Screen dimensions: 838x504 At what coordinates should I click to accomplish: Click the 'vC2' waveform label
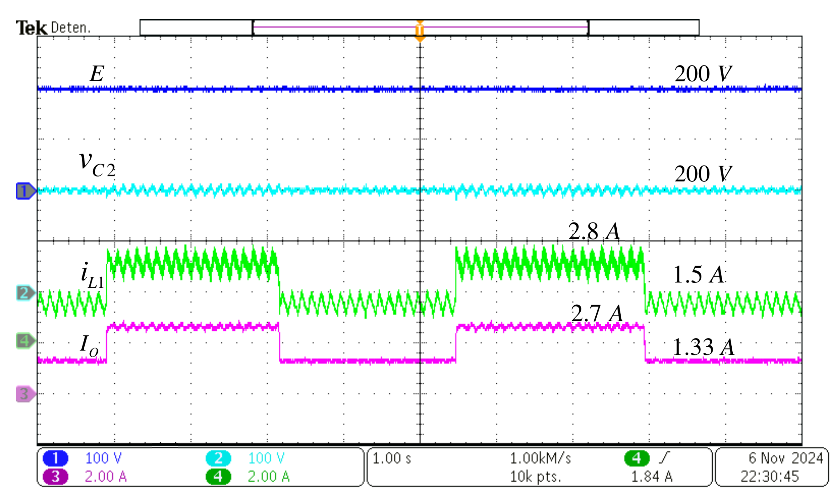click(97, 164)
